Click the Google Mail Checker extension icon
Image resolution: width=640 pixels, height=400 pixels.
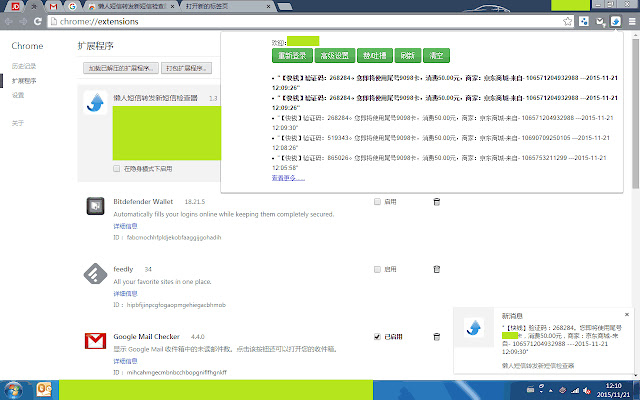point(95,341)
